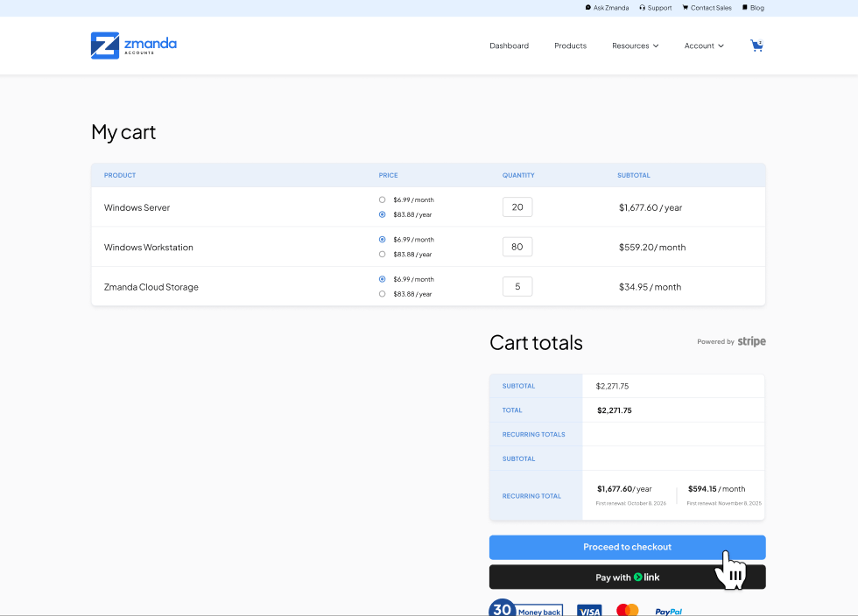This screenshot has height=616, width=858.
Task: Click the Mastercard icon
Action: click(627, 610)
